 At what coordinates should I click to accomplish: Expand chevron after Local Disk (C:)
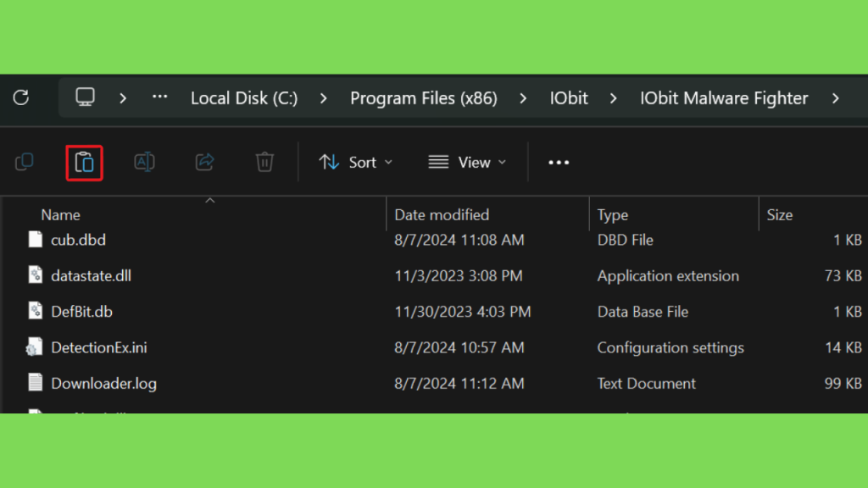click(x=323, y=98)
